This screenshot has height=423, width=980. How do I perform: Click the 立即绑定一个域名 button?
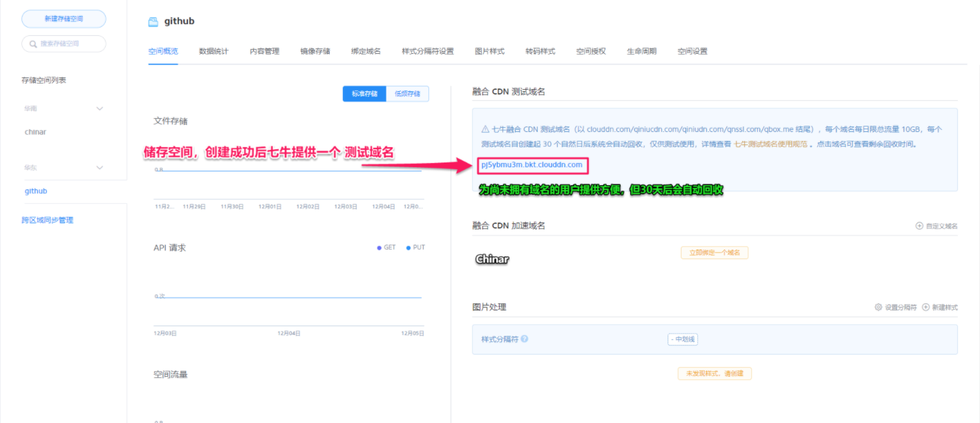715,252
